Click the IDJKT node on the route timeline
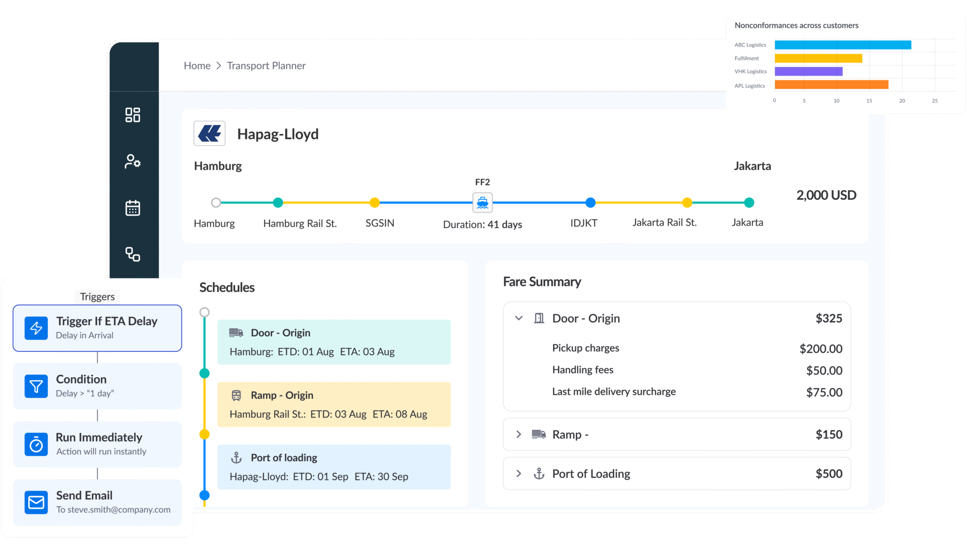 tap(590, 203)
